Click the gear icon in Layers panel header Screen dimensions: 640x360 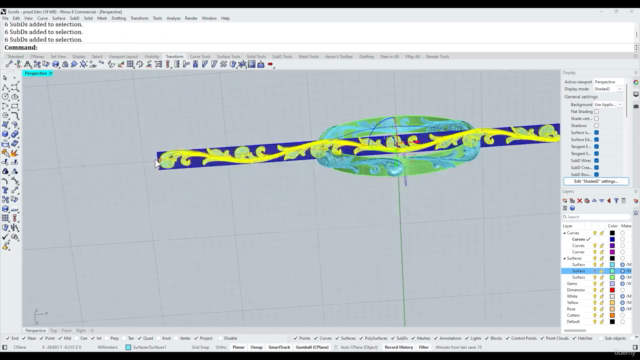(636, 191)
